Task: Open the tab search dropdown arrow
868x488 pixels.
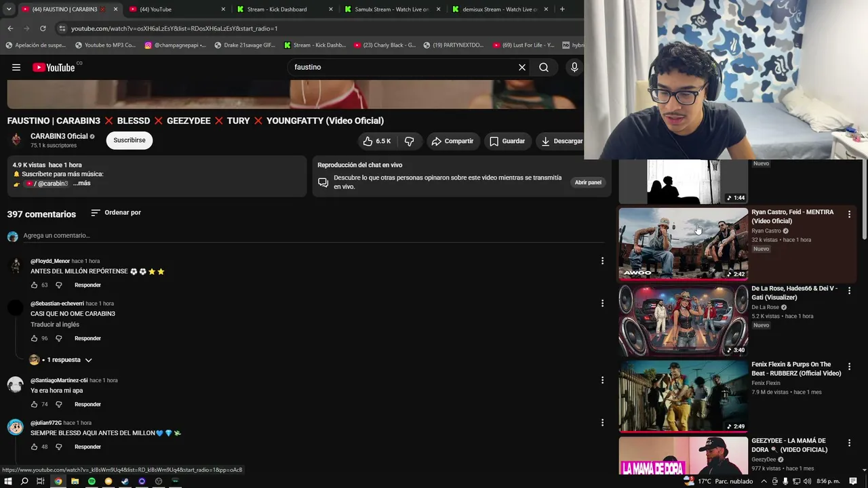Action: click(x=8, y=9)
